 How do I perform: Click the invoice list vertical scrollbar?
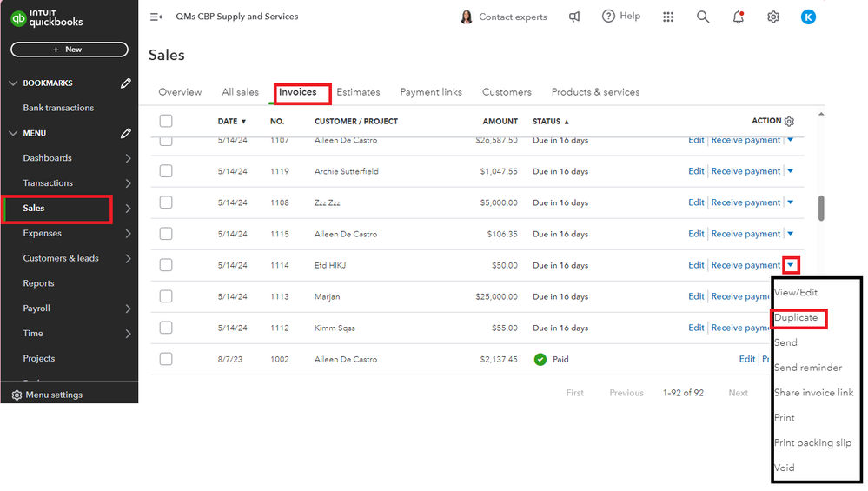pos(821,207)
